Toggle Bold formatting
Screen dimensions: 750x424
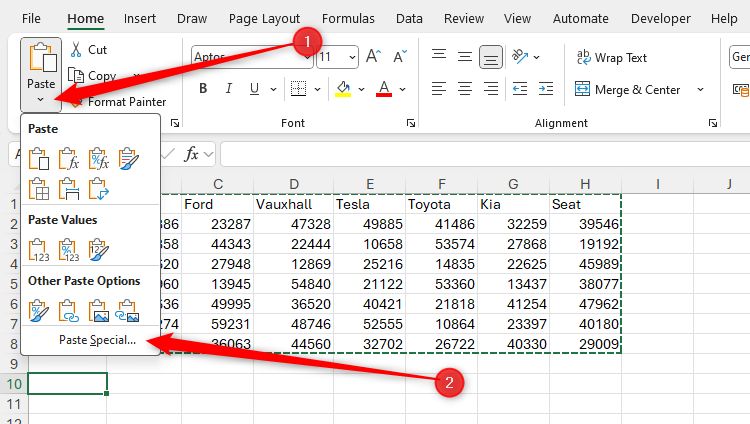[x=203, y=89]
